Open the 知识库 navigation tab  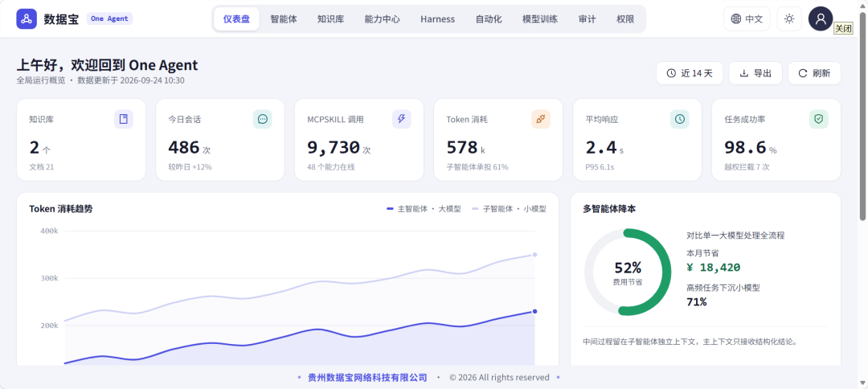tap(330, 18)
